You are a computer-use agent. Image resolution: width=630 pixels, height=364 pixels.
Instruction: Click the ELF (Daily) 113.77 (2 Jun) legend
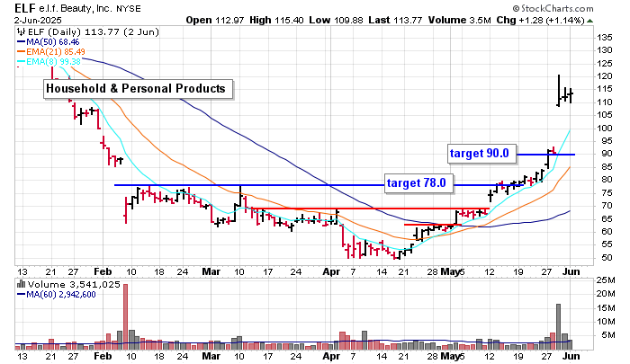tap(94, 32)
